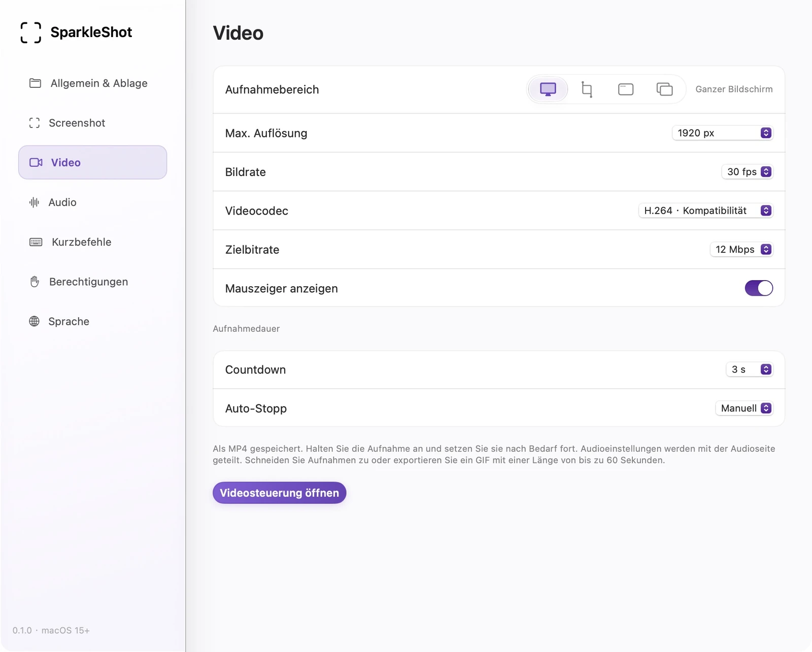Open the Screenshot settings page
This screenshot has width=812, height=652.
tap(92, 123)
